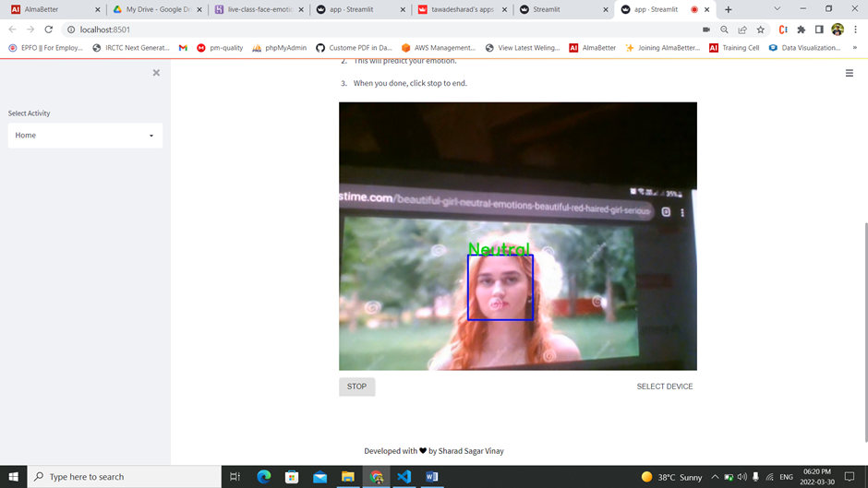868x488 pixels.
Task: Open Chrome three-dot menu
Action: 855,30
